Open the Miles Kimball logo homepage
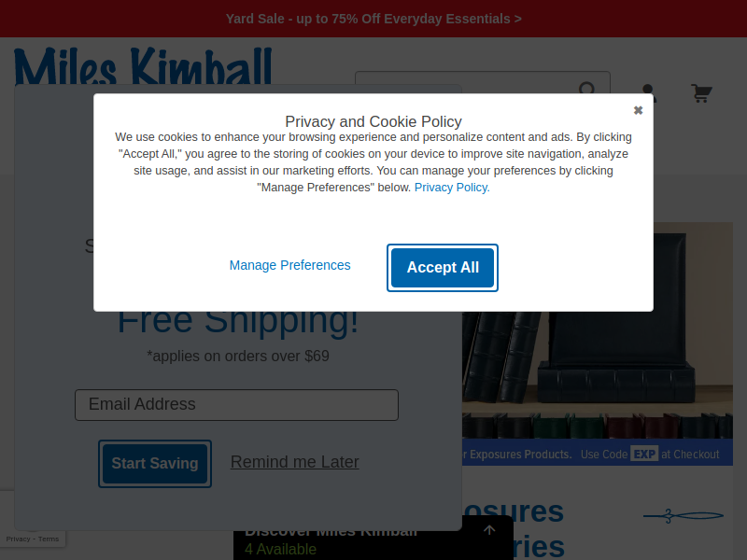Viewport: 747px width, 560px height. (143, 65)
